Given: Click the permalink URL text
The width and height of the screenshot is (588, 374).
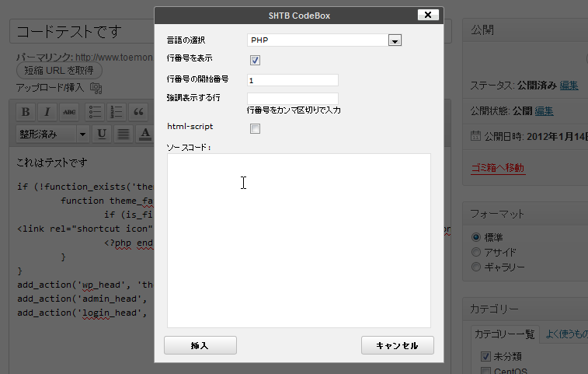Looking at the screenshot, I should [x=114, y=57].
